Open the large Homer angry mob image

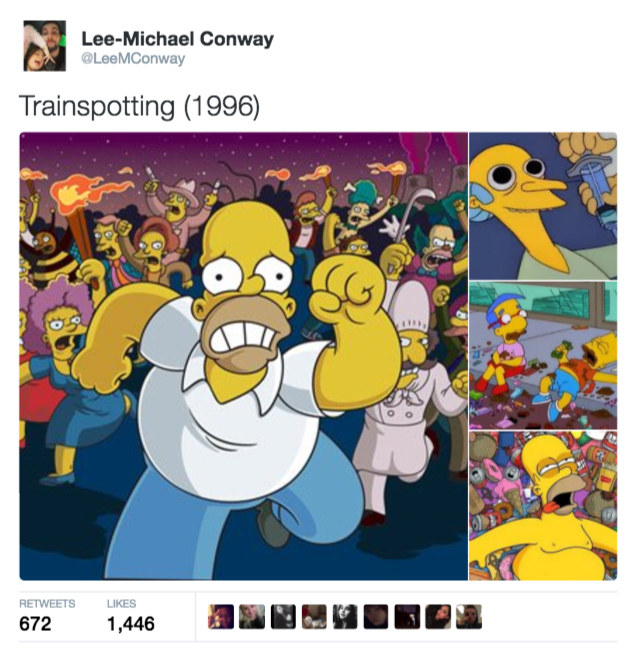pyautogui.click(x=243, y=356)
